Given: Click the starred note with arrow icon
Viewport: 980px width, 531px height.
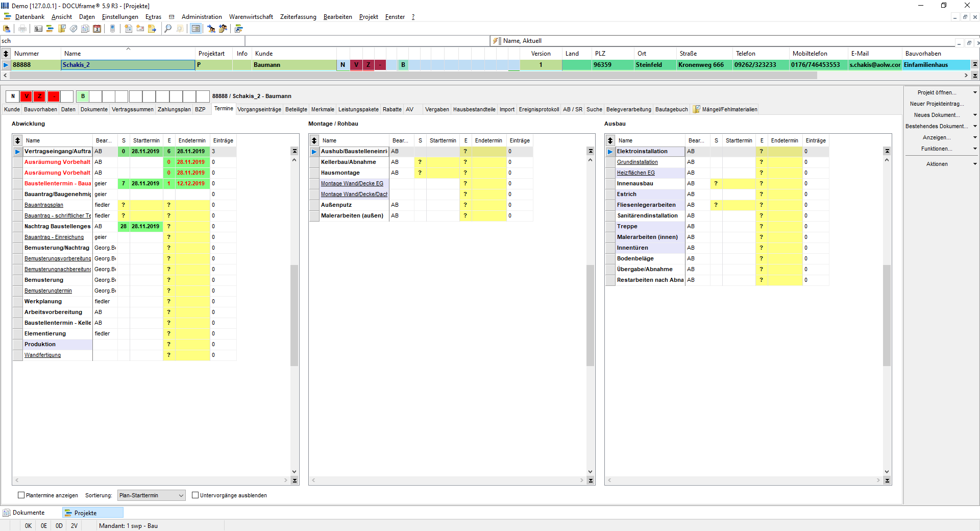Looking at the screenshot, I should pos(152,29).
